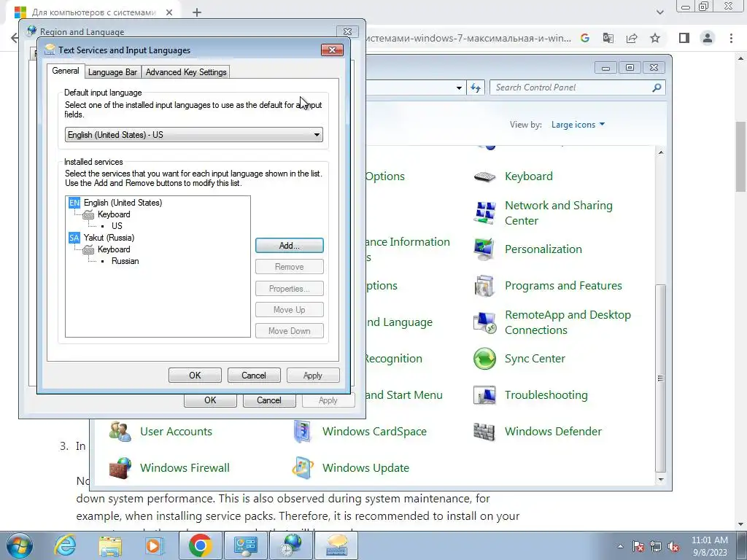This screenshot has width=747, height=560.
Task: Open the Windows Start button
Action: click(19, 545)
